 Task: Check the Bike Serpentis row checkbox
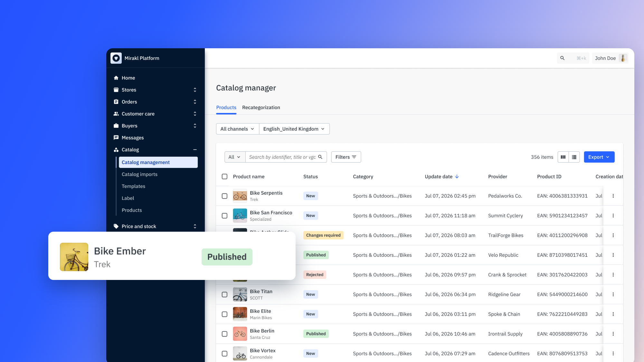(224, 196)
